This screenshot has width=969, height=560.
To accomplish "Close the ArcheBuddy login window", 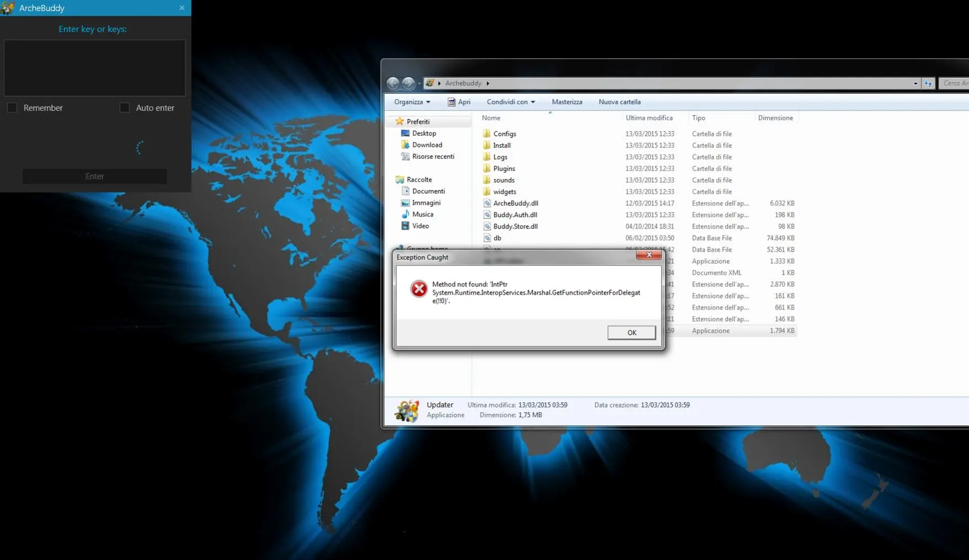I will [182, 8].
